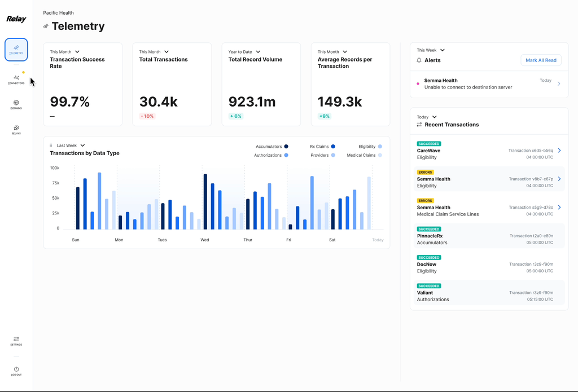Screen dimensions: 578x392
Task: Open the Last Week chart period dropdown
Action: click(71, 146)
